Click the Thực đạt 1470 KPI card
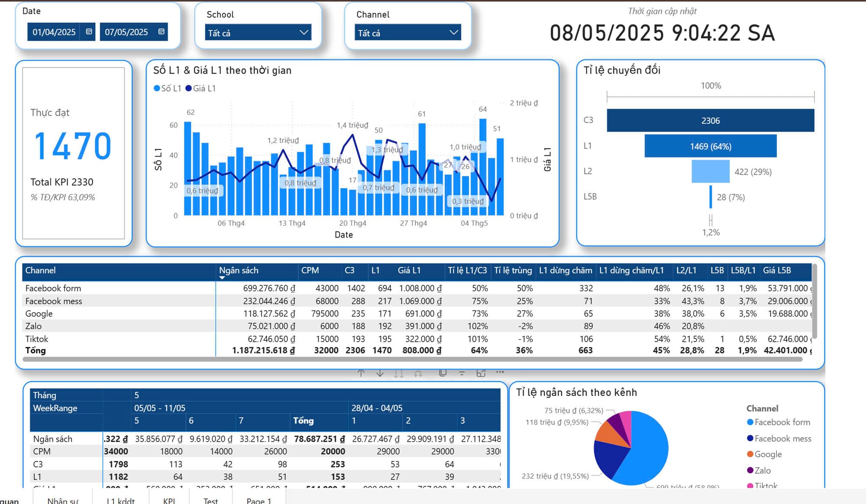 [x=74, y=153]
